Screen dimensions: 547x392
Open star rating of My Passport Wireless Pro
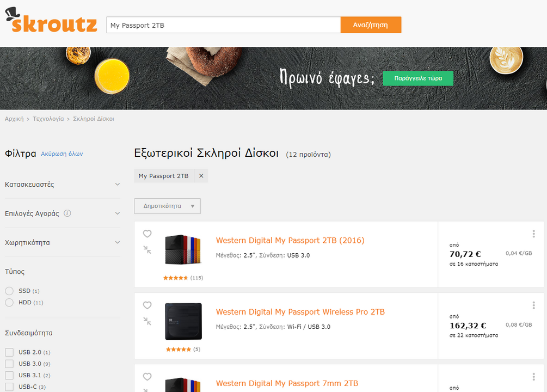click(x=179, y=350)
